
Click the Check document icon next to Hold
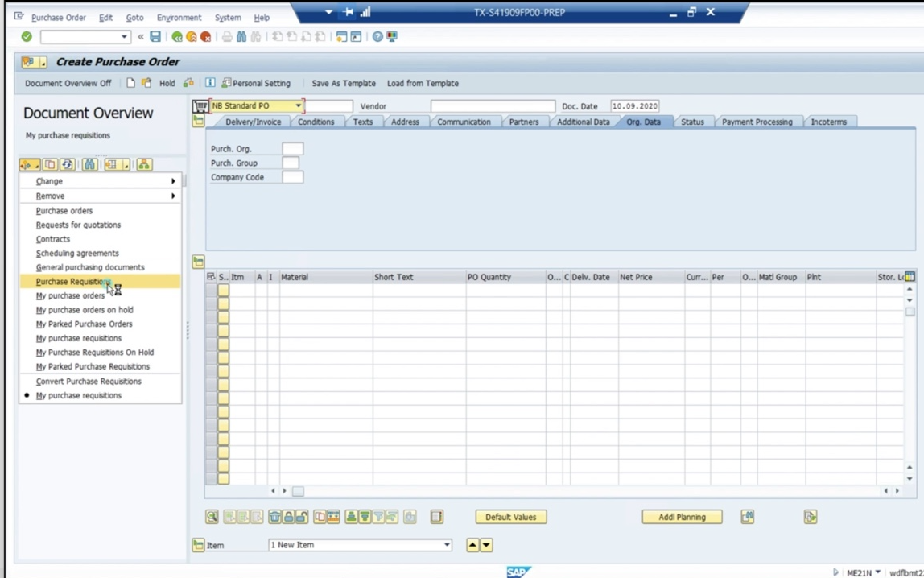click(x=188, y=83)
